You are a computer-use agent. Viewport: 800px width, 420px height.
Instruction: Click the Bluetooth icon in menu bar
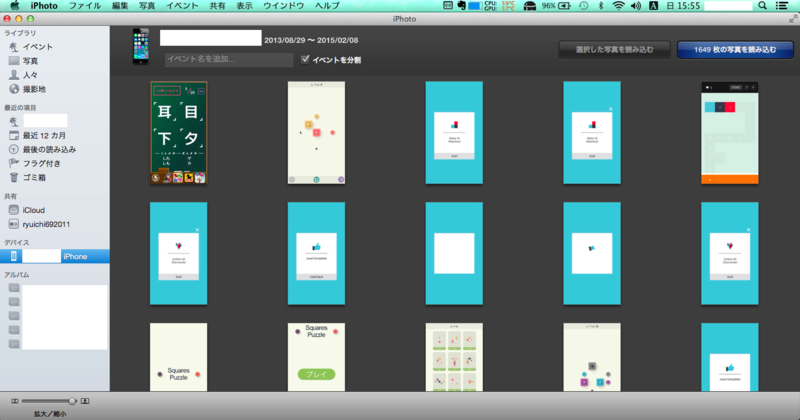coord(601,6)
